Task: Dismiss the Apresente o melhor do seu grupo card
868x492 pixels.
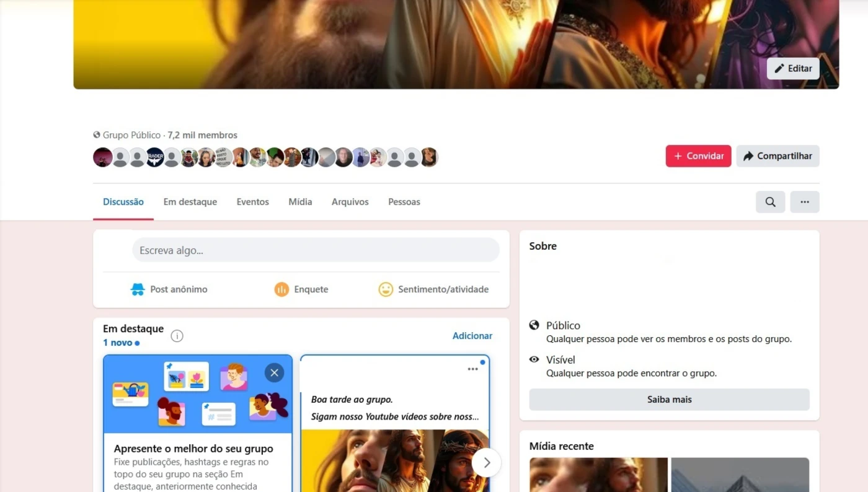Action: click(274, 373)
